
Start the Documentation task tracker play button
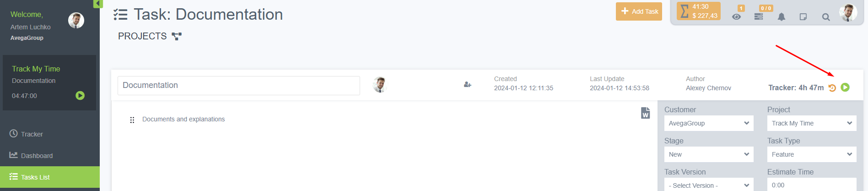tap(845, 87)
